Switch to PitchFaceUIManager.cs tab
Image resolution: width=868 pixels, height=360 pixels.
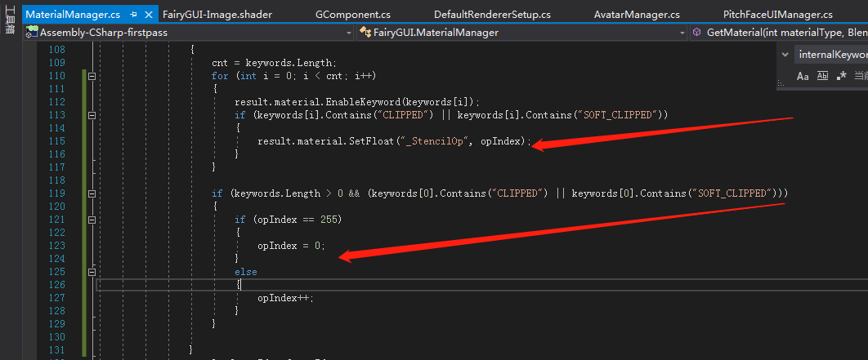[x=778, y=15]
